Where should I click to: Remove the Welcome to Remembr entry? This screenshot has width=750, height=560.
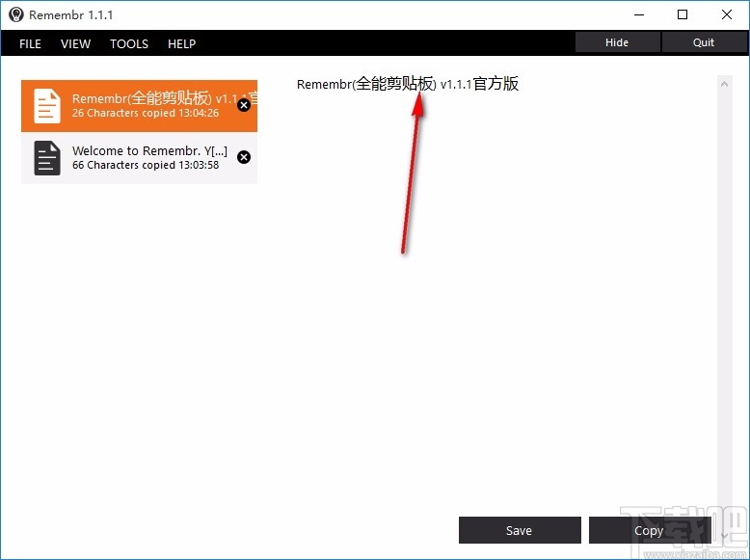244,157
